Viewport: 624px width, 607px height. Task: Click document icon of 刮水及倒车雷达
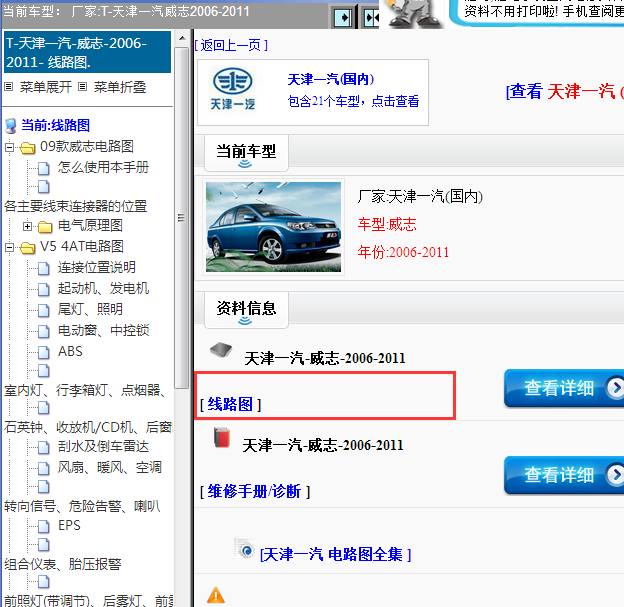pyautogui.click(x=44, y=447)
